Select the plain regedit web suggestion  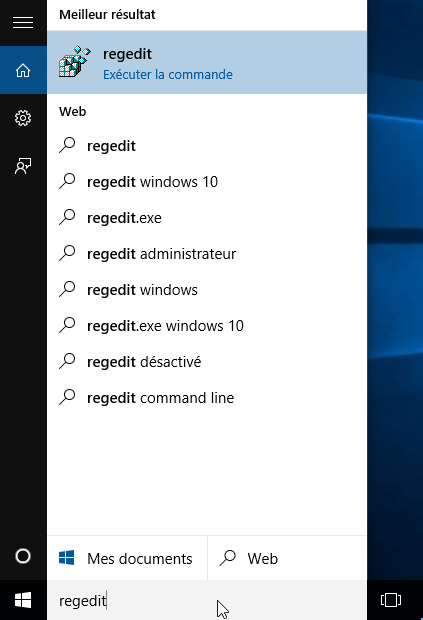point(207,146)
